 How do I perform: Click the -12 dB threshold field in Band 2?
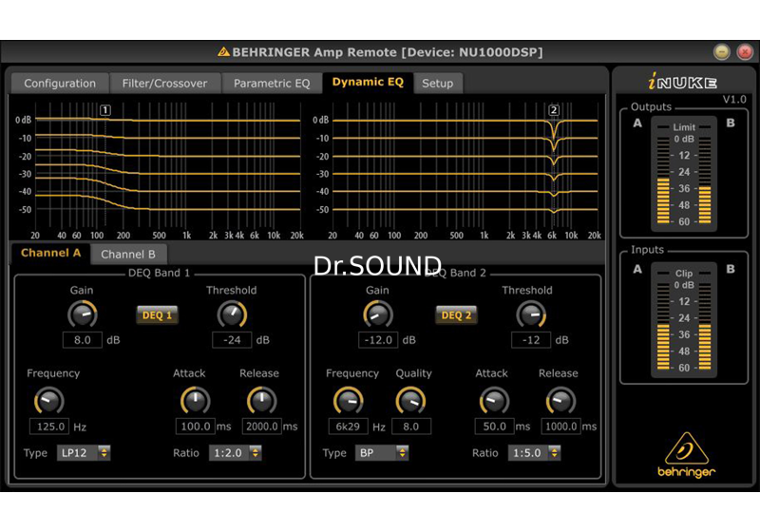tap(531, 340)
